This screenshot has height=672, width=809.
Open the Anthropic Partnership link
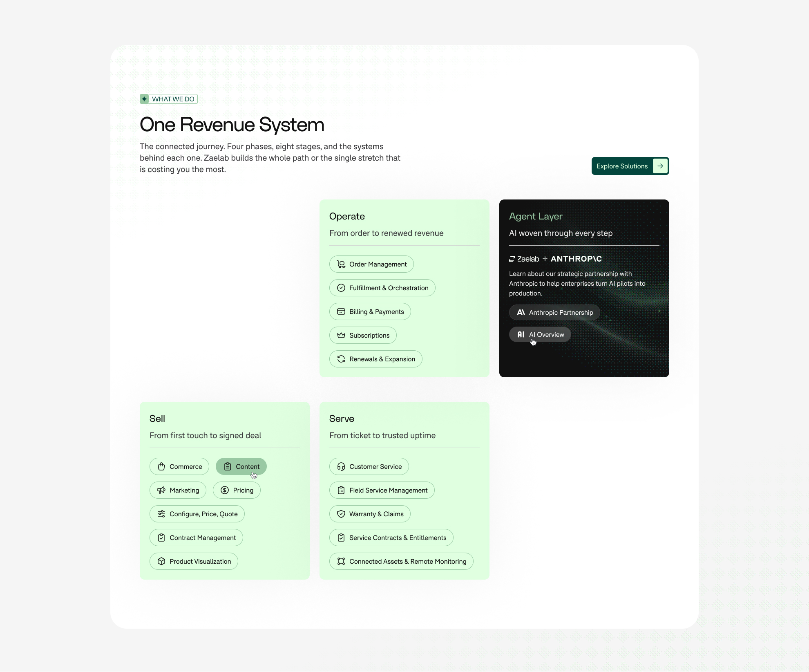[554, 313]
